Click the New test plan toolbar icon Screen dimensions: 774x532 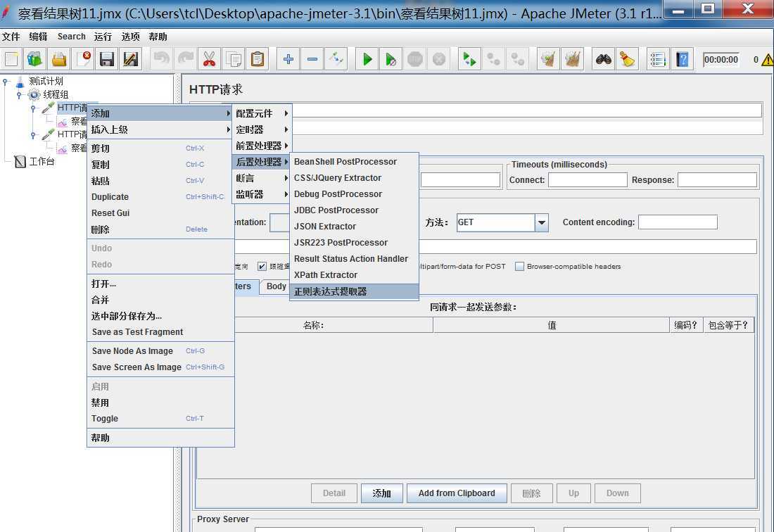coord(11,60)
